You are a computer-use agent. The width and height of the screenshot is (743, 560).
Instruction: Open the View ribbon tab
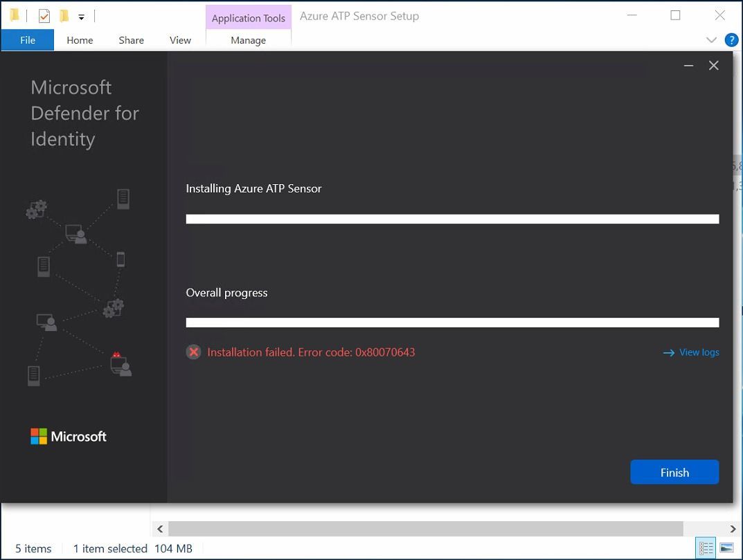click(180, 40)
